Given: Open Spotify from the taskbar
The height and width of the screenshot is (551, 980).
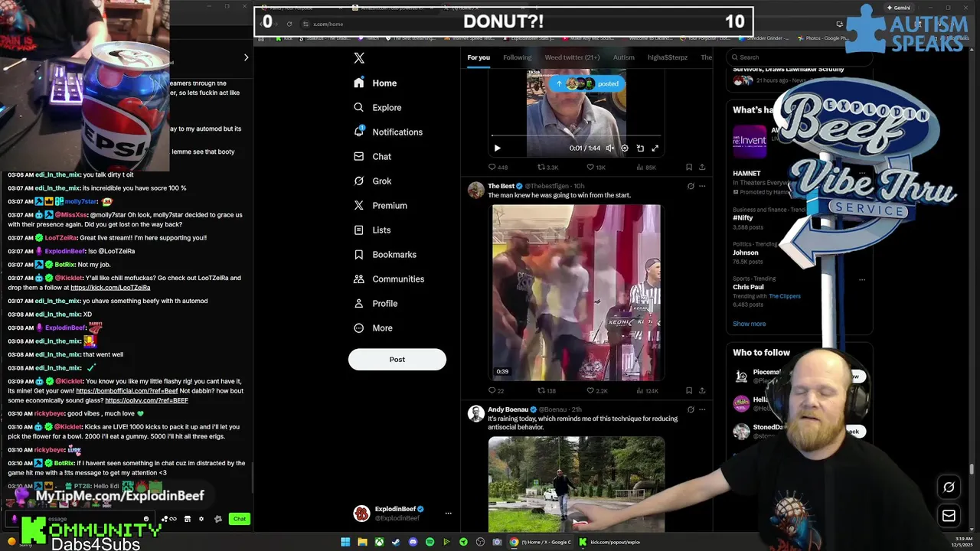Looking at the screenshot, I should pos(430,542).
